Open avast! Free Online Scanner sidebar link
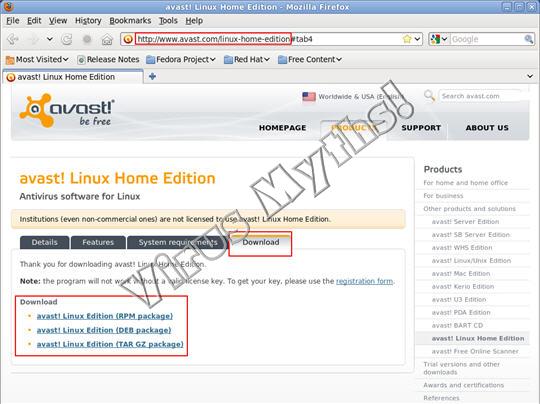Viewport: 540px width, 404px height. [x=475, y=352]
